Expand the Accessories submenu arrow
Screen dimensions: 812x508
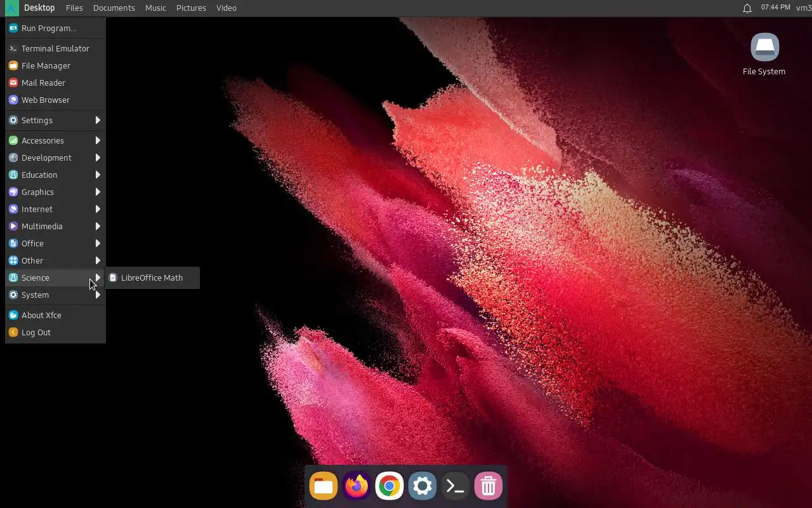coord(98,140)
